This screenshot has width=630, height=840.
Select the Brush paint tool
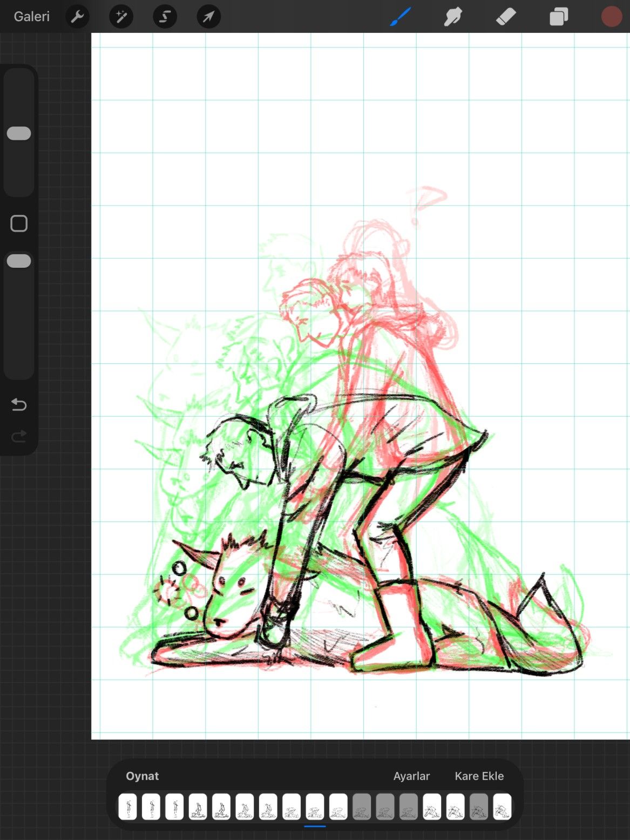pos(401,17)
